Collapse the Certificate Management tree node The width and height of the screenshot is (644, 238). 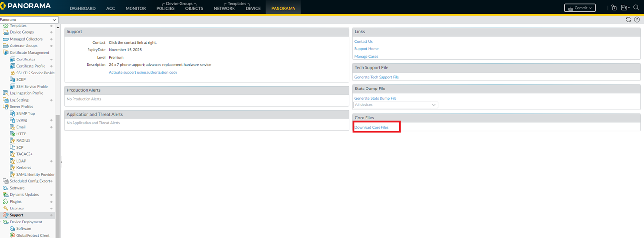click(1, 53)
